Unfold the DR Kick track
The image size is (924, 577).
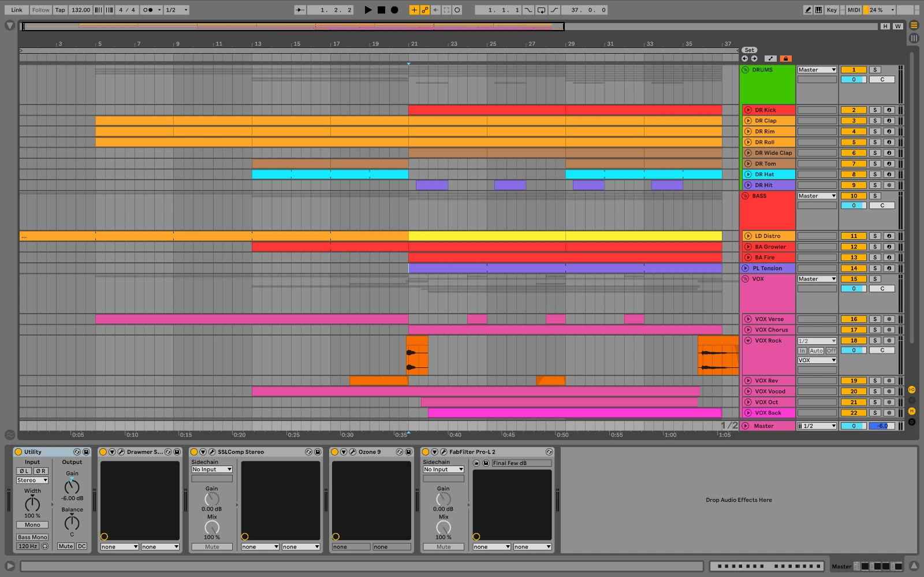748,110
